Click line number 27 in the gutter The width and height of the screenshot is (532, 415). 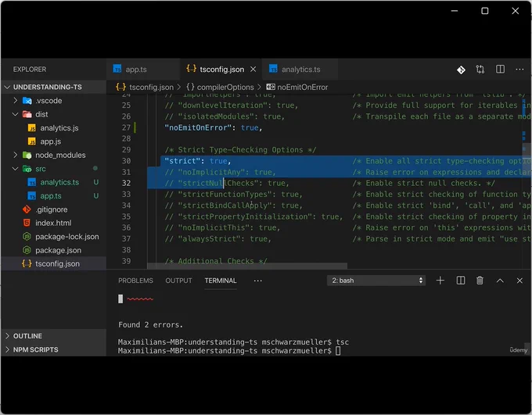click(126, 127)
